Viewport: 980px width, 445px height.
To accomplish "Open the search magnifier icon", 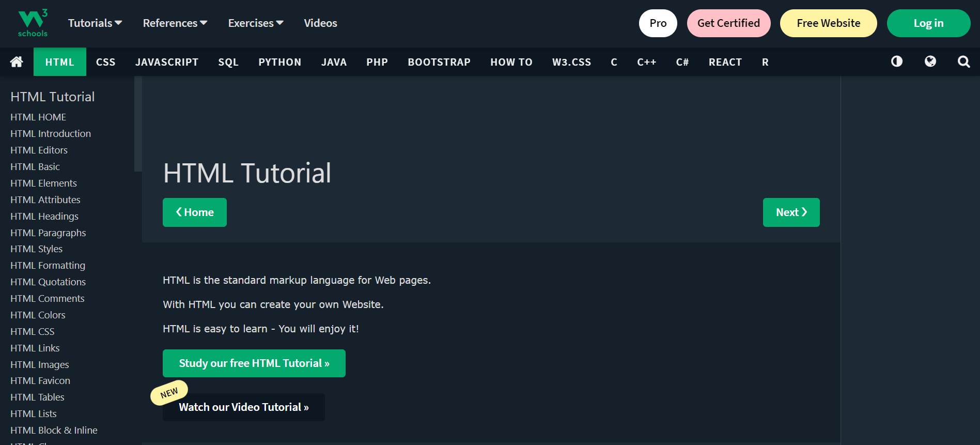I will [963, 62].
